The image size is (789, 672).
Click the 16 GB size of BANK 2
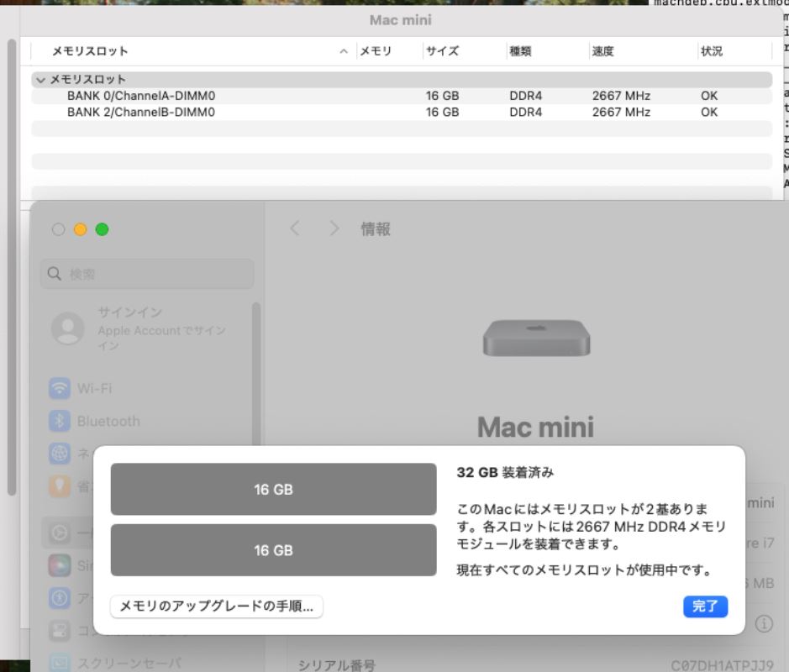pos(442,112)
